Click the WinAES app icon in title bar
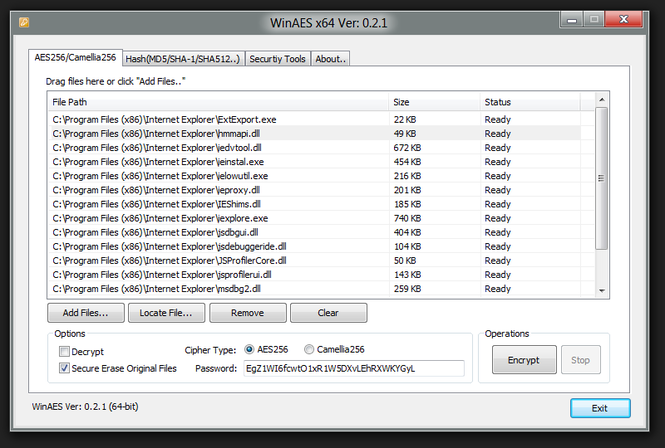The image size is (665, 448). (24, 21)
